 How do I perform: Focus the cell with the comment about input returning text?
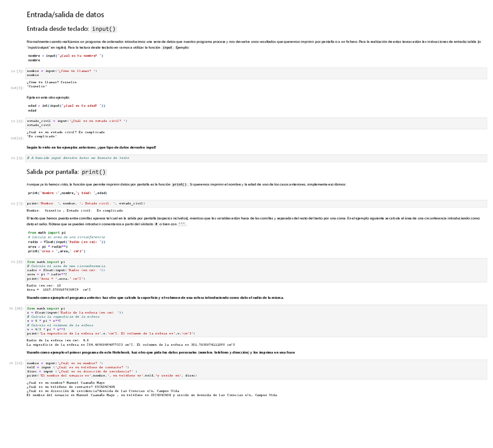point(256,158)
